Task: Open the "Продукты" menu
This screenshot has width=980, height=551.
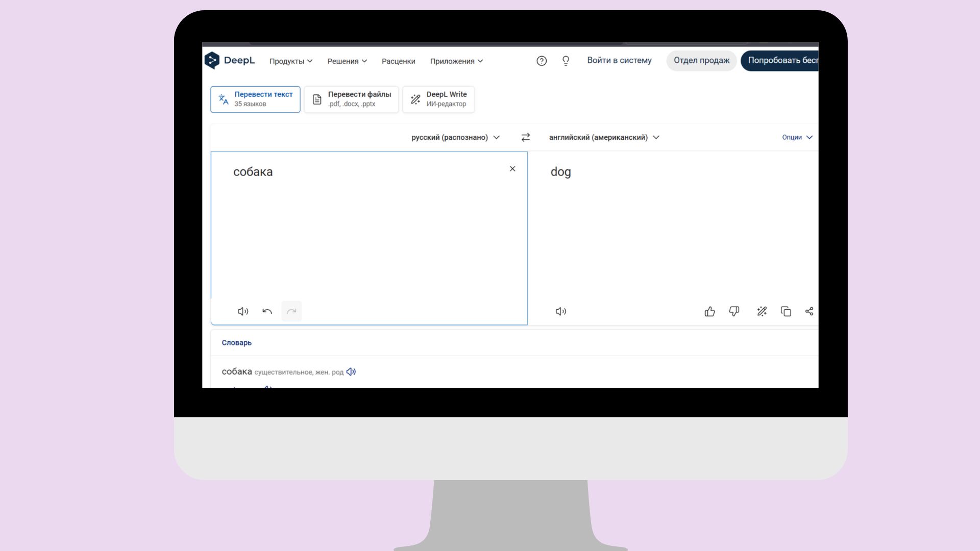Action: [x=290, y=61]
